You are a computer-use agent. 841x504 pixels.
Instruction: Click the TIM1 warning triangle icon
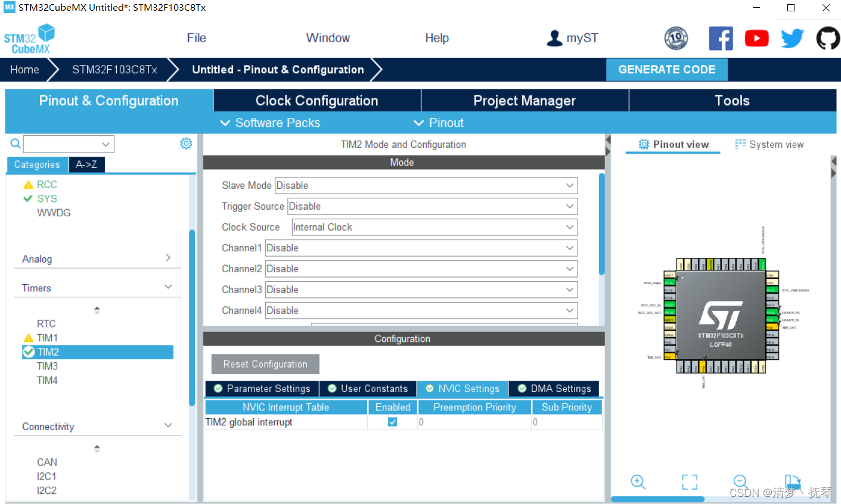pos(28,338)
